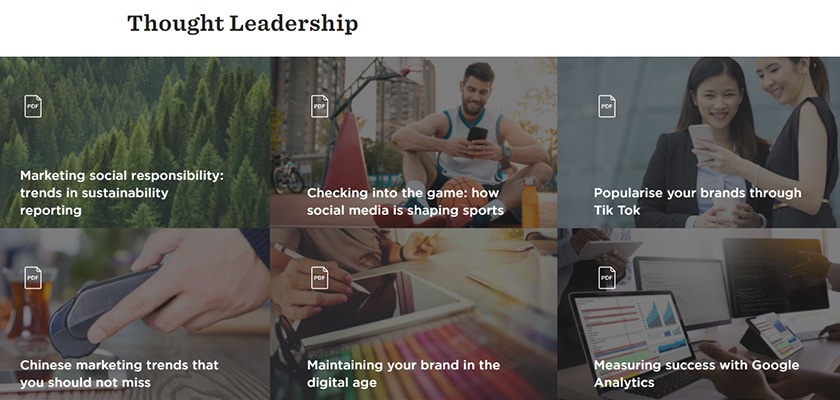Select 'Popularise your brands through Tik Tok' title
Viewport: 840px width, 400px height.
pos(697,201)
